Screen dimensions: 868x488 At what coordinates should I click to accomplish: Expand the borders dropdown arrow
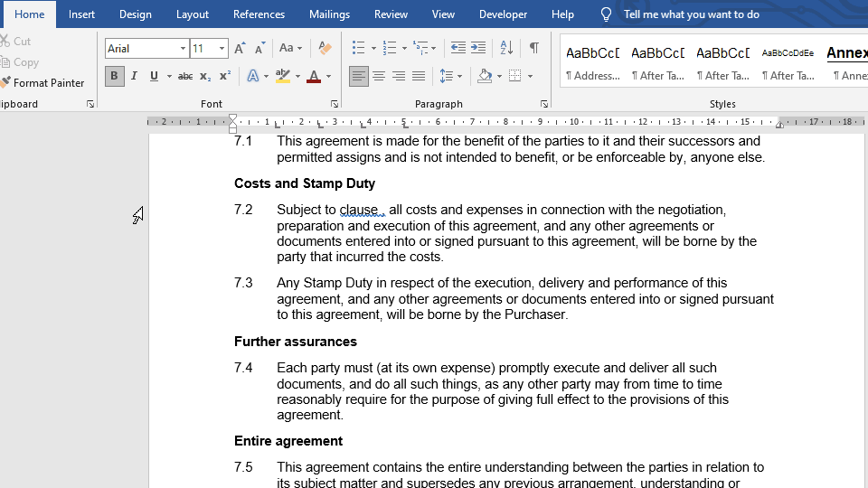point(530,76)
